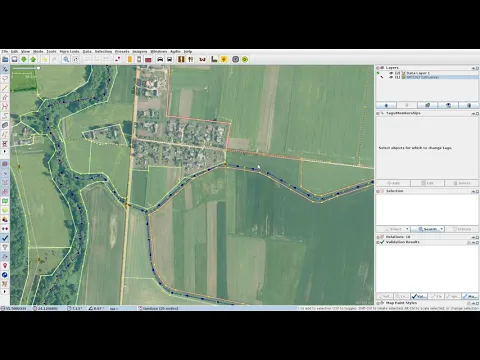Viewport: 480px width, 360px height.
Task: Open the Search button dropdown arrow
Action: pyautogui.click(x=442, y=229)
